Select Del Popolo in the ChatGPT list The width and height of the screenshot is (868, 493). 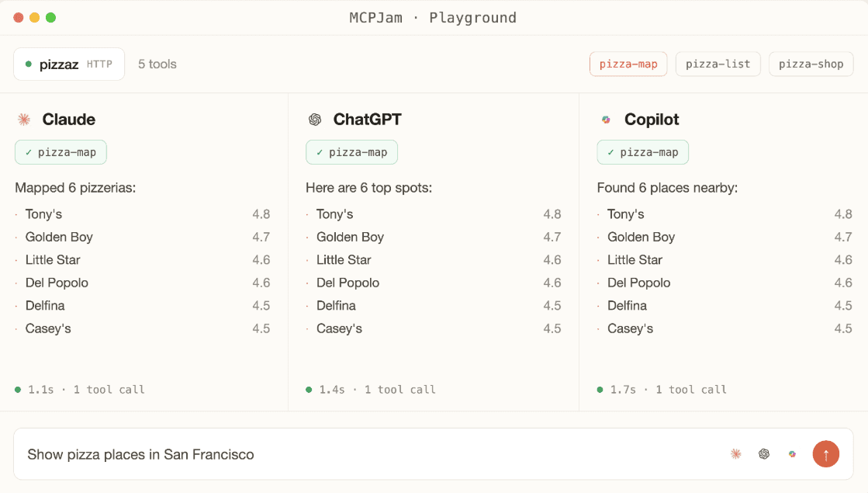click(x=348, y=283)
